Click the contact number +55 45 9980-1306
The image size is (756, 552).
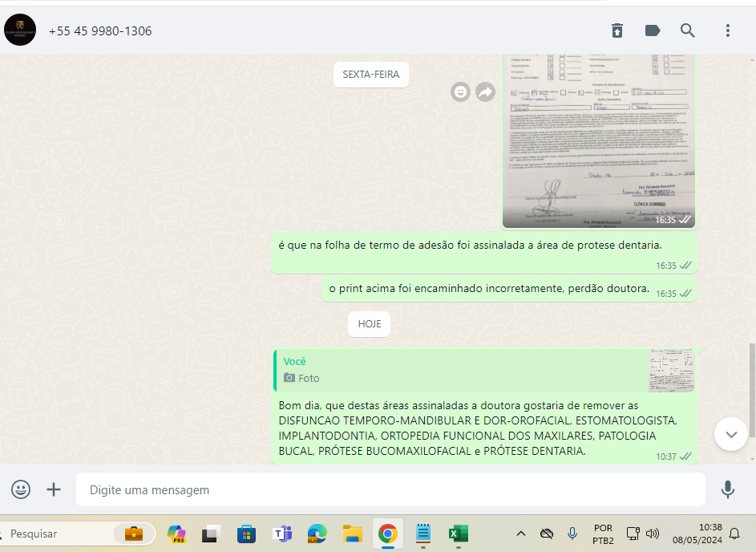pos(100,30)
